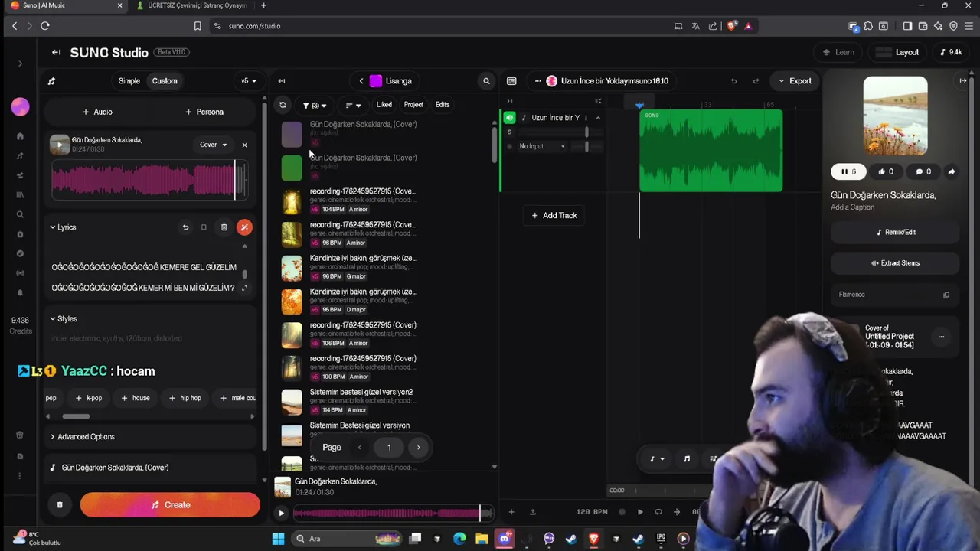Image resolution: width=980 pixels, height=551 pixels.
Task: Delete lyrics with the trash icon
Action: click(x=224, y=227)
